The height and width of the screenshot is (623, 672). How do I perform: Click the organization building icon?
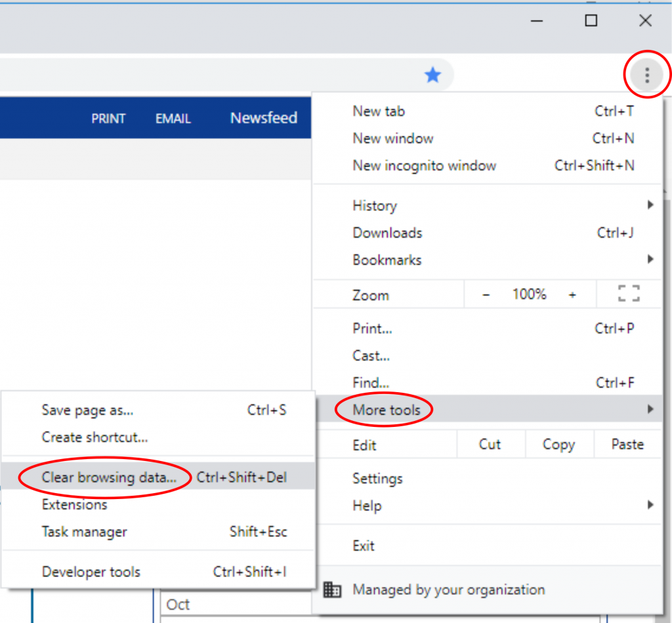click(333, 590)
